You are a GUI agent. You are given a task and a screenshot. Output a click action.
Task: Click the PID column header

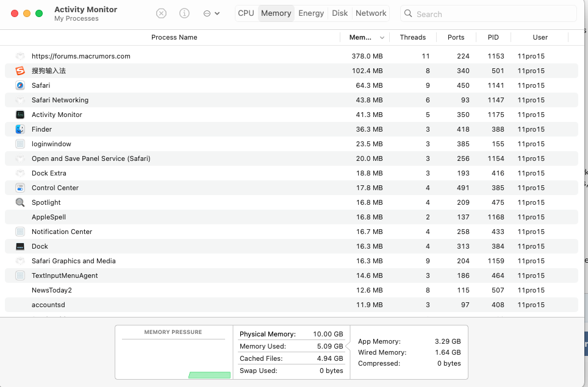[493, 37]
